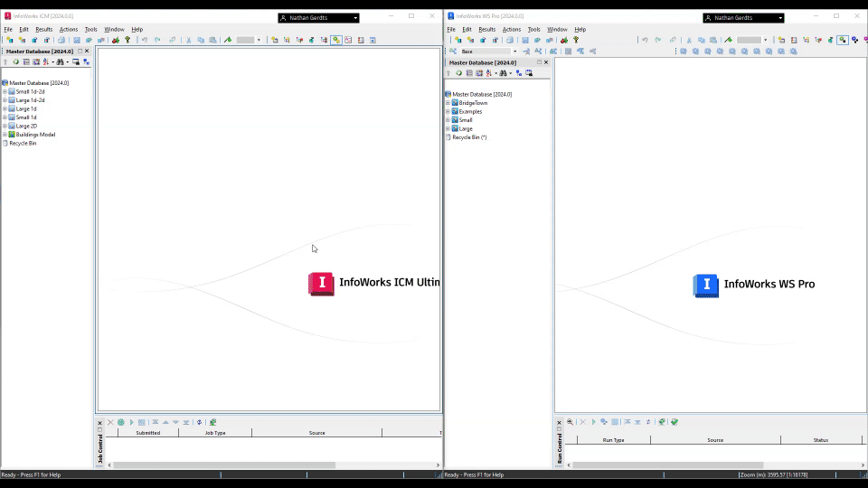
Task: Click the binoculars find icon in WS Pro database panel
Action: [x=503, y=73]
